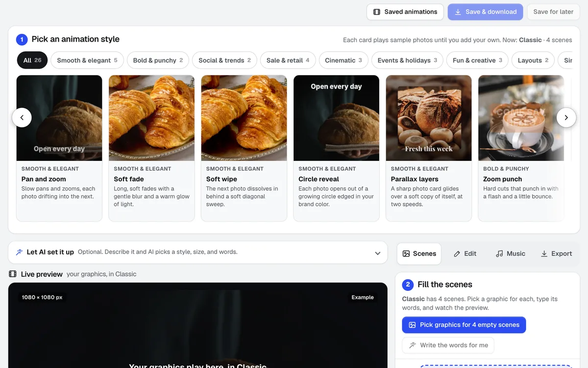This screenshot has width=588, height=368.
Task: Expand the Let AI set it up chevron
Action: point(378,253)
